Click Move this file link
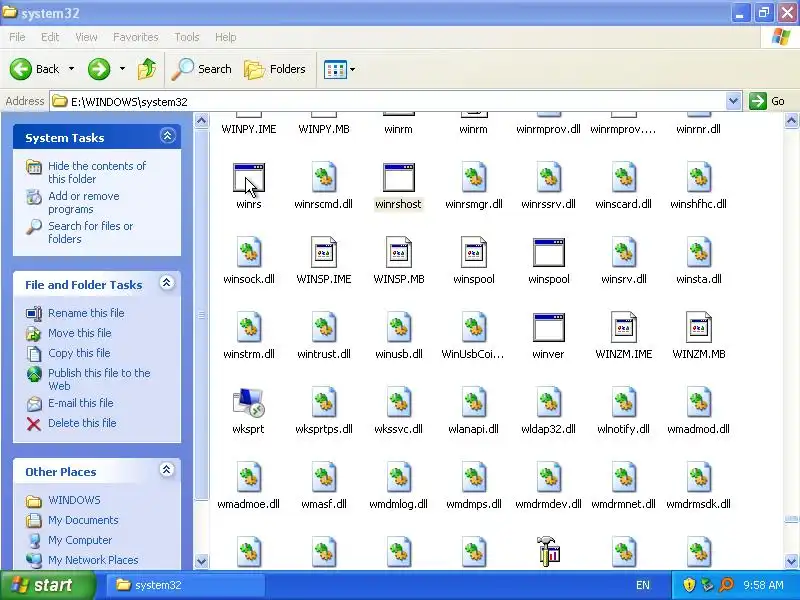 [x=80, y=333]
